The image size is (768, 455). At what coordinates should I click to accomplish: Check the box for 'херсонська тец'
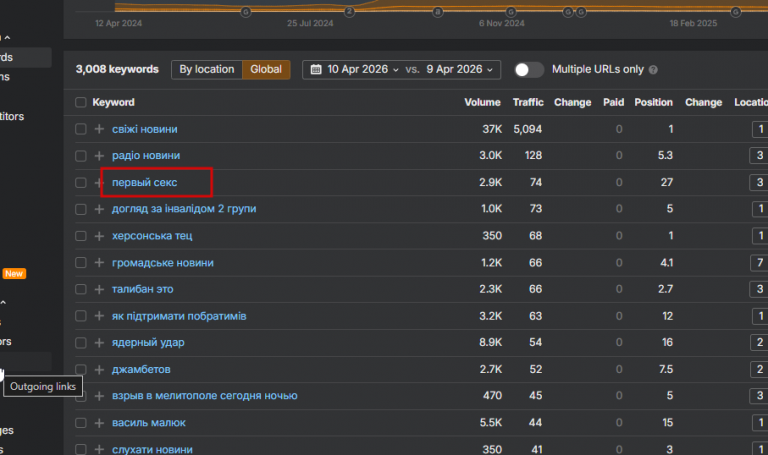coord(81,236)
